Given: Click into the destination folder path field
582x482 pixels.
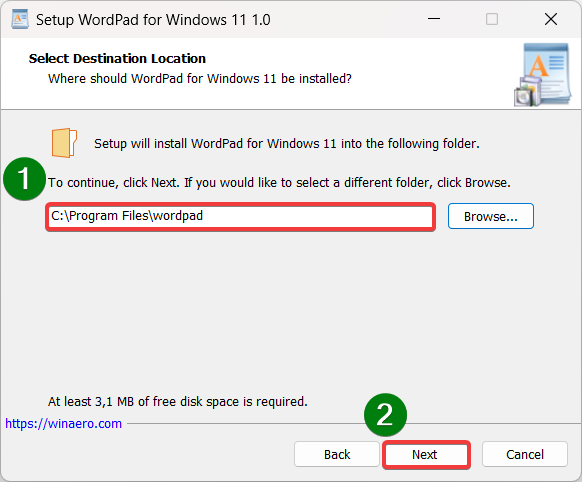Looking at the screenshot, I should click(x=241, y=216).
